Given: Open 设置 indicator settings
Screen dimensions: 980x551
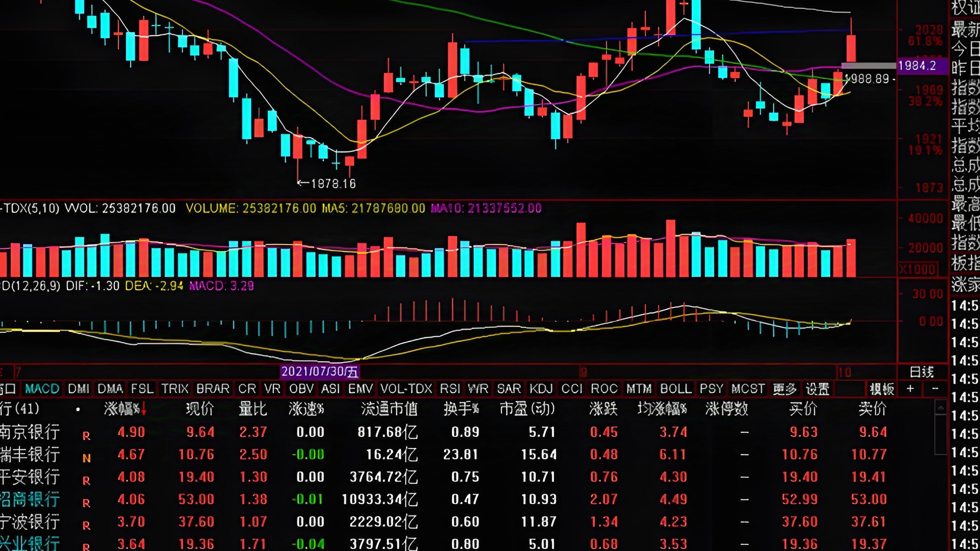Looking at the screenshot, I should [x=817, y=389].
